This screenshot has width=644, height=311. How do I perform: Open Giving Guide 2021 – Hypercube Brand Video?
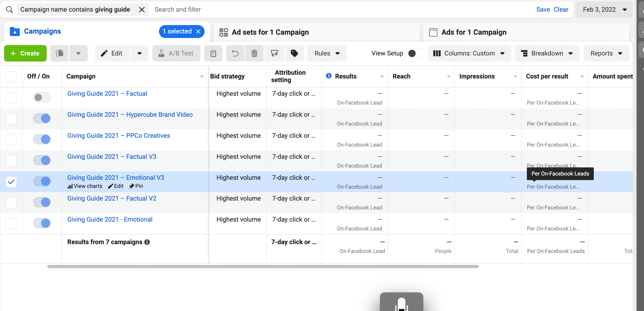coord(130,115)
